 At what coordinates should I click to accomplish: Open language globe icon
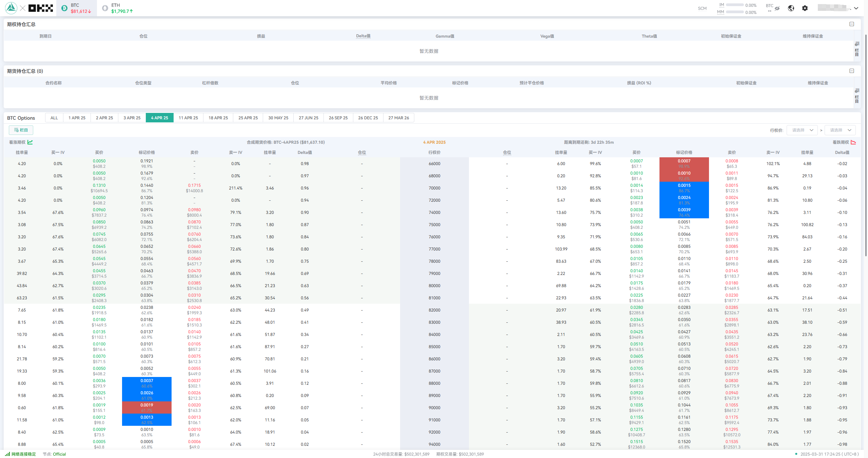click(791, 8)
